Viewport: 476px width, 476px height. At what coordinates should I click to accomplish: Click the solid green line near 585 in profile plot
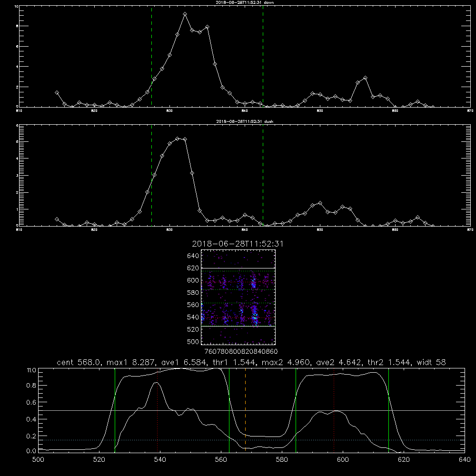click(296, 410)
